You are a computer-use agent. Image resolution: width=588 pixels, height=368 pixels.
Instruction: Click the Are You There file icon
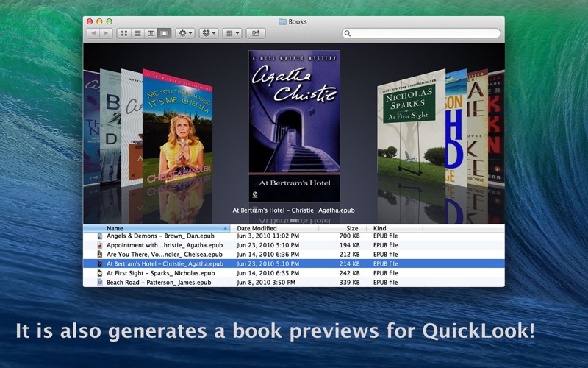(x=100, y=255)
